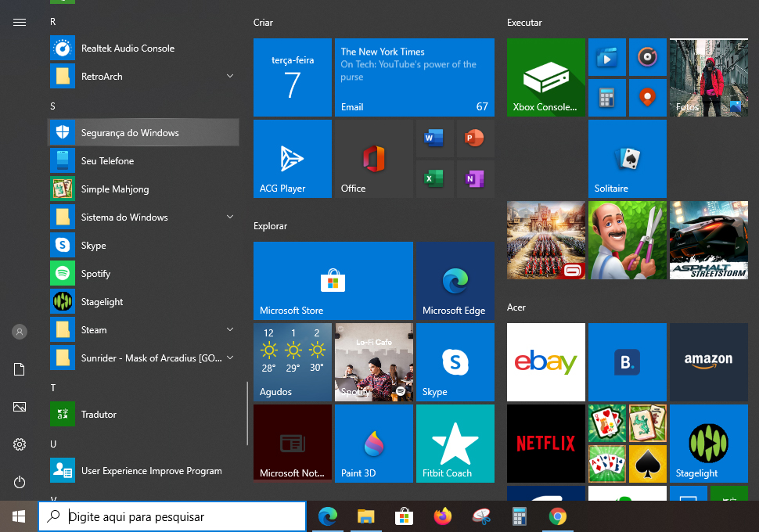The image size is (759, 532).
Task: Start Simple Mahjong game
Action: point(144,189)
